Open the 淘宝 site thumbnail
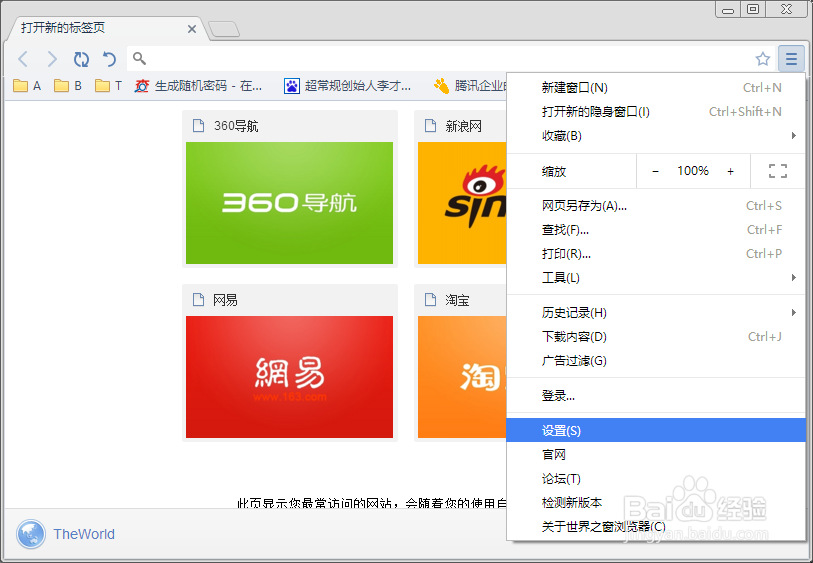Screen dimensions: 813x563 (x=462, y=377)
